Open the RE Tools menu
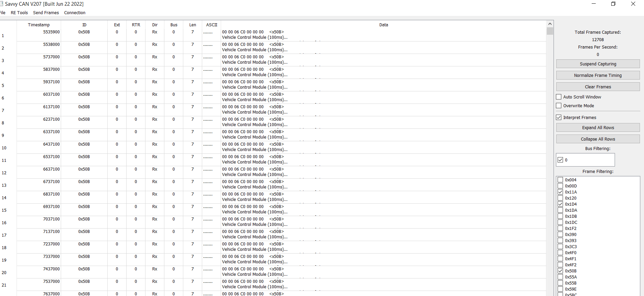 coord(19,13)
